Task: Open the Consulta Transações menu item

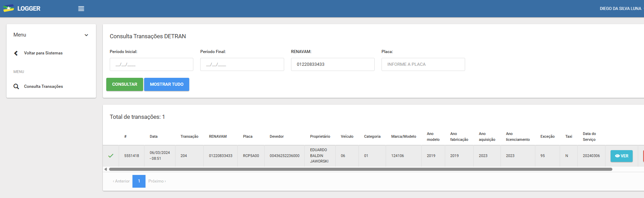Action: click(43, 86)
